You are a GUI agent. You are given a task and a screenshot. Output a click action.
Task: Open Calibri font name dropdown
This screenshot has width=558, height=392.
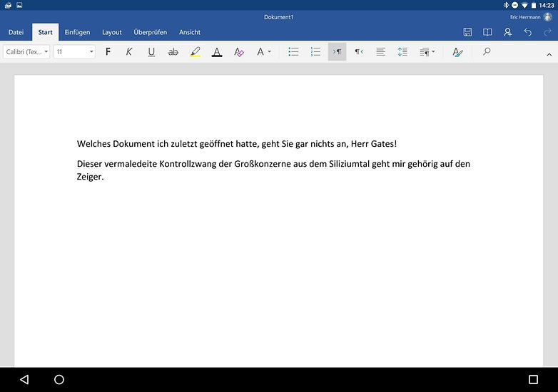point(26,52)
